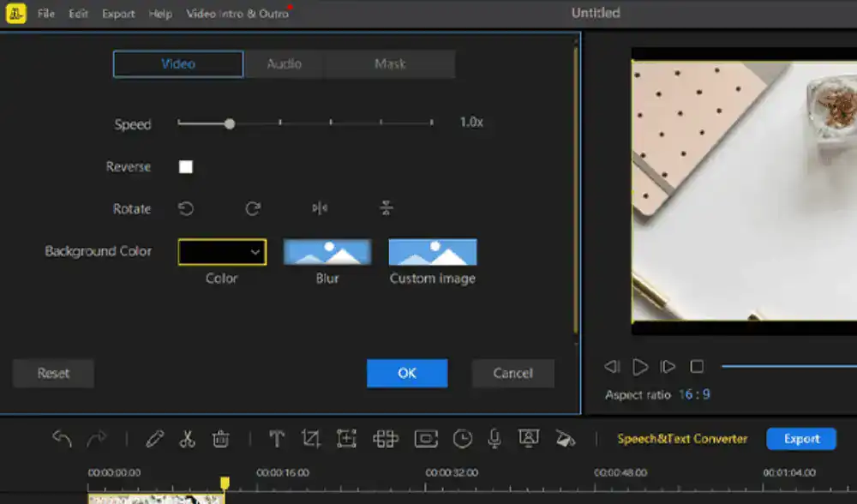Click the duration clock icon
Screen dimensions: 857x504
click(x=463, y=438)
